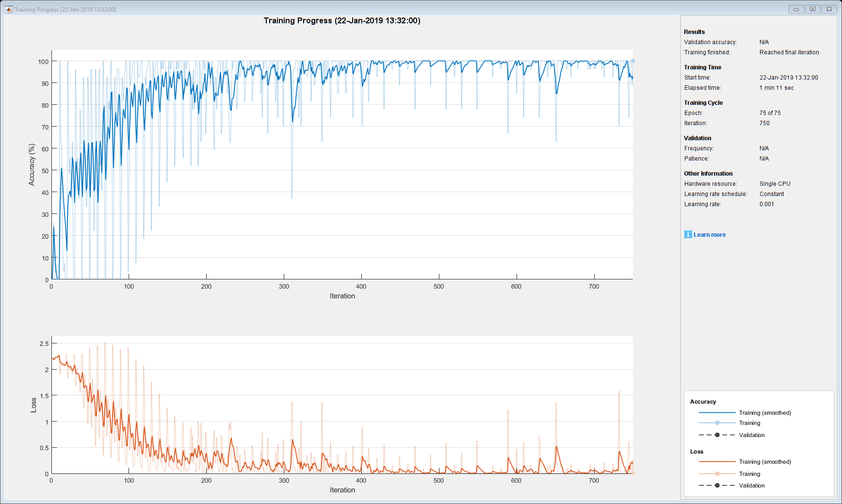842x504 pixels.
Task: Click the 'Epoch:' label
Action: tap(693, 113)
